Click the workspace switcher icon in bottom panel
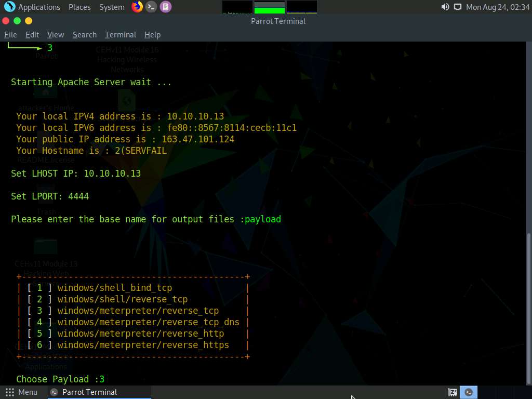 (x=453, y=392)
